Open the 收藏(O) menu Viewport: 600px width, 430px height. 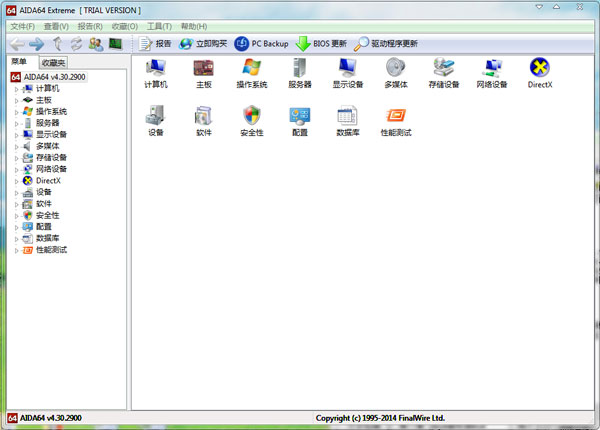click(x=125, y=26)
